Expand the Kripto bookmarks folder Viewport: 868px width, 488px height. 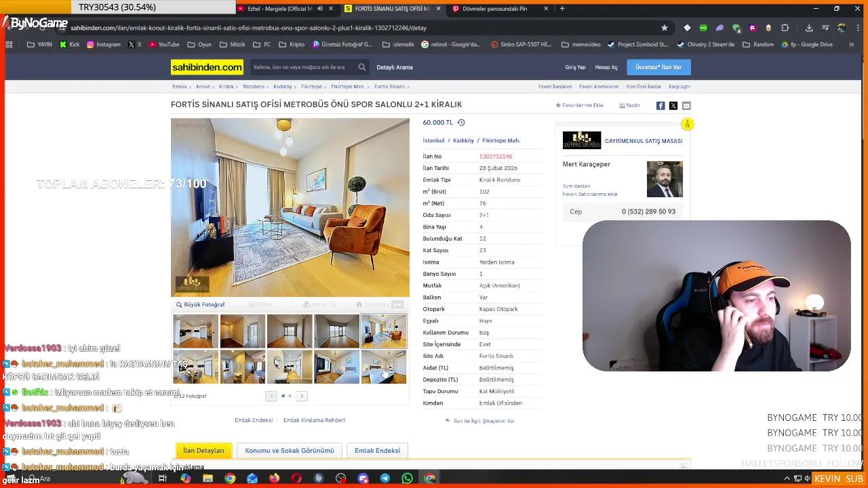tap(291, 45)
